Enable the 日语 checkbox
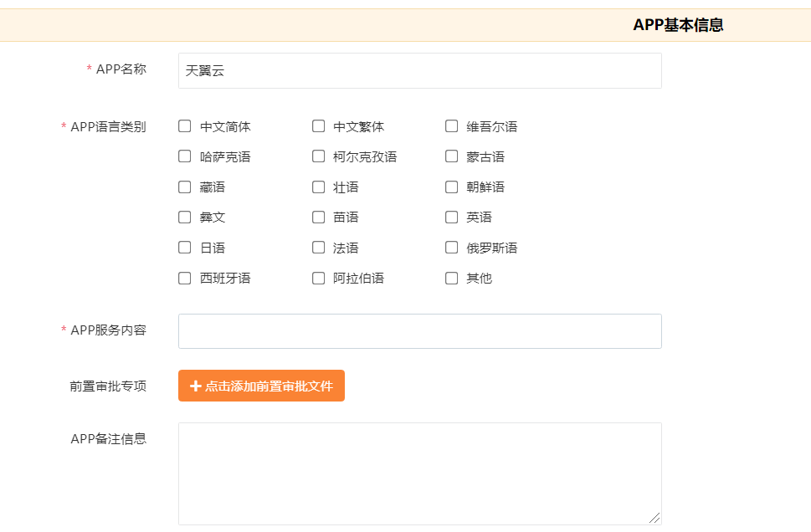This screenshot has width=811, height=532. pyautogui.click(x=185, y=247)
